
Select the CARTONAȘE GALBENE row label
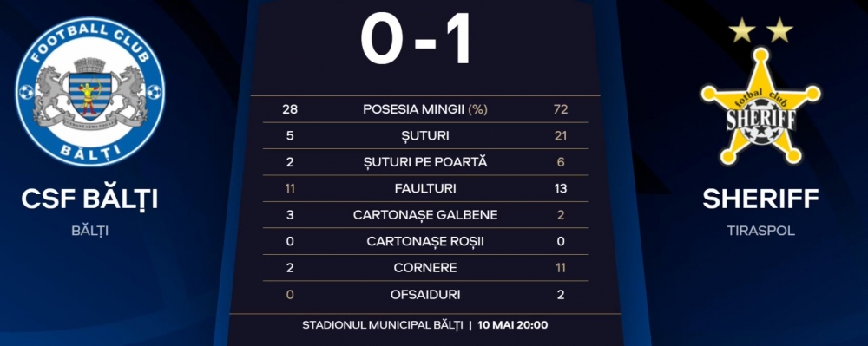pyautogui.click(x=425, y=216)
